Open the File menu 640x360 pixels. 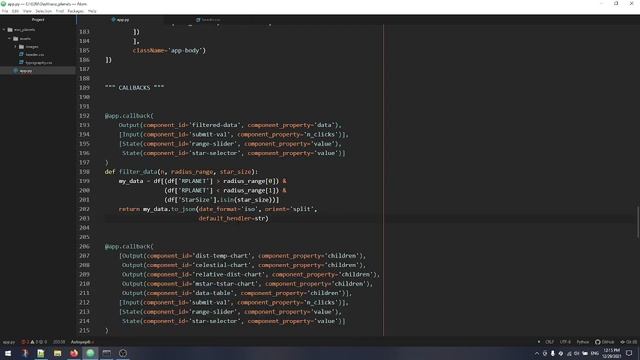point(5,11)
